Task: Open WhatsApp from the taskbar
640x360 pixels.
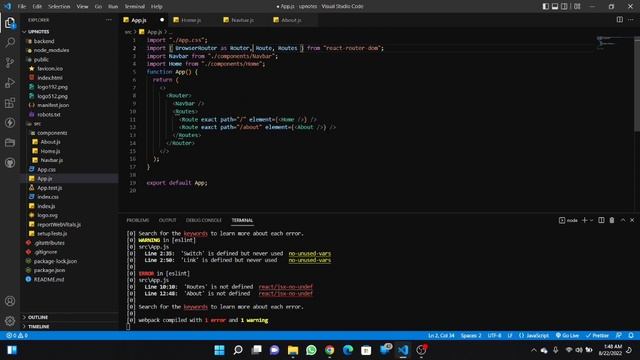Action: point(311,350)
